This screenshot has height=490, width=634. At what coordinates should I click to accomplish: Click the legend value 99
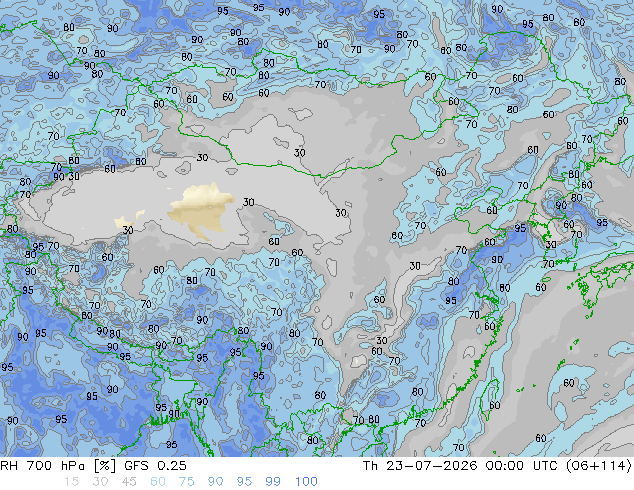[x=273, y=482]
